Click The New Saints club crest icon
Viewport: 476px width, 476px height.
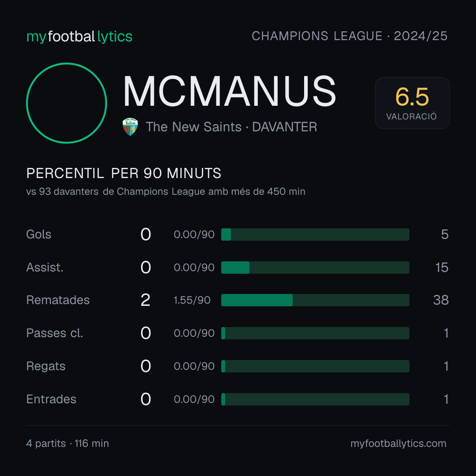[130, 127]
